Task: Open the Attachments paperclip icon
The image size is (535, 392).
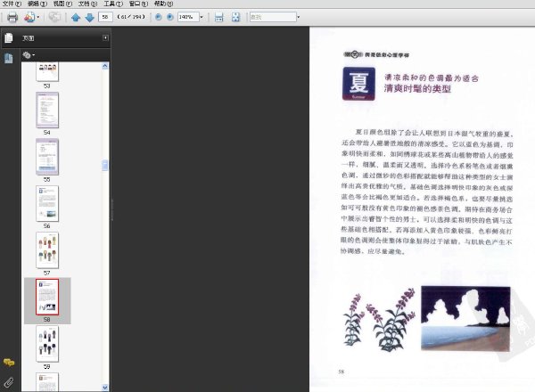Action: pos(9,382)
